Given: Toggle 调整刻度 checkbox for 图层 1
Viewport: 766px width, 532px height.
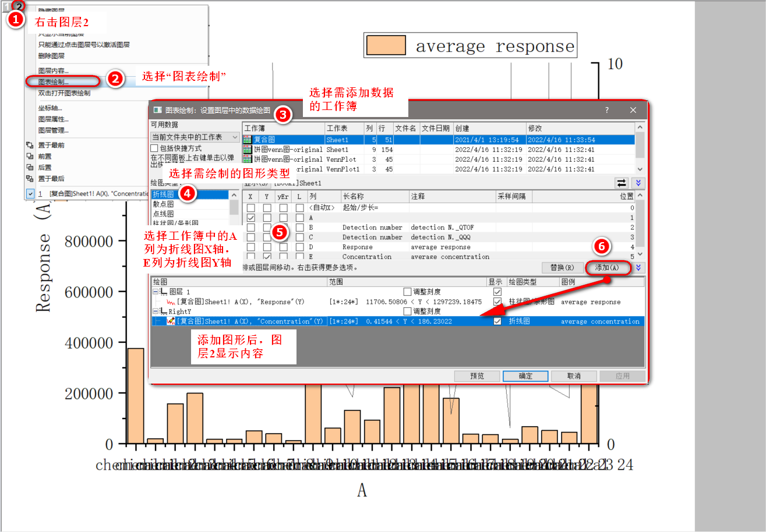Looking at the screenshot, I should [x=408, y=292].
